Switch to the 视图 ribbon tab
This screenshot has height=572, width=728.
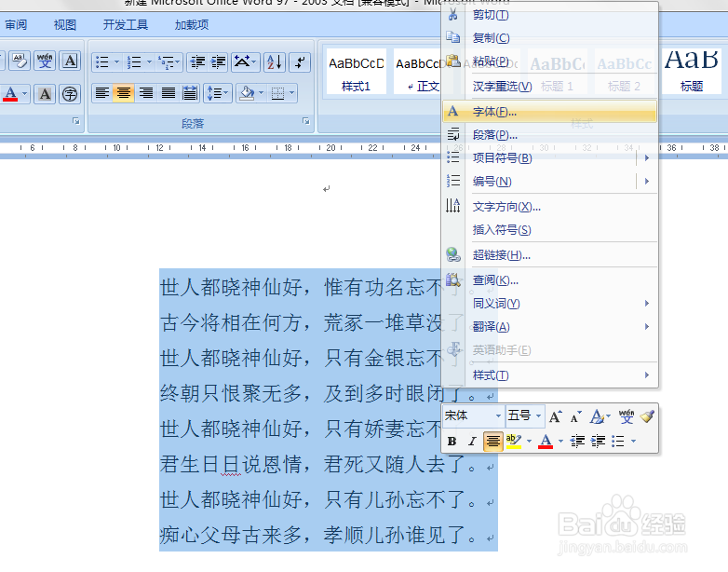pos(64,24)
